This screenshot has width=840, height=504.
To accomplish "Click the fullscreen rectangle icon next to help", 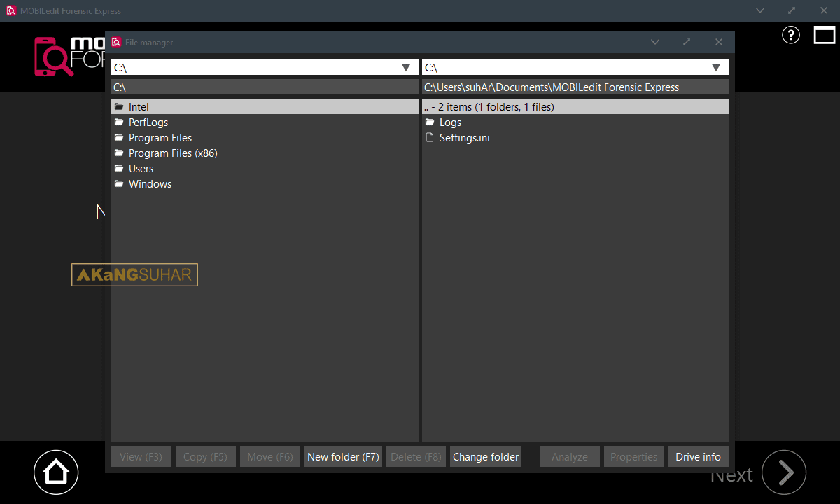I will [825, 35].
